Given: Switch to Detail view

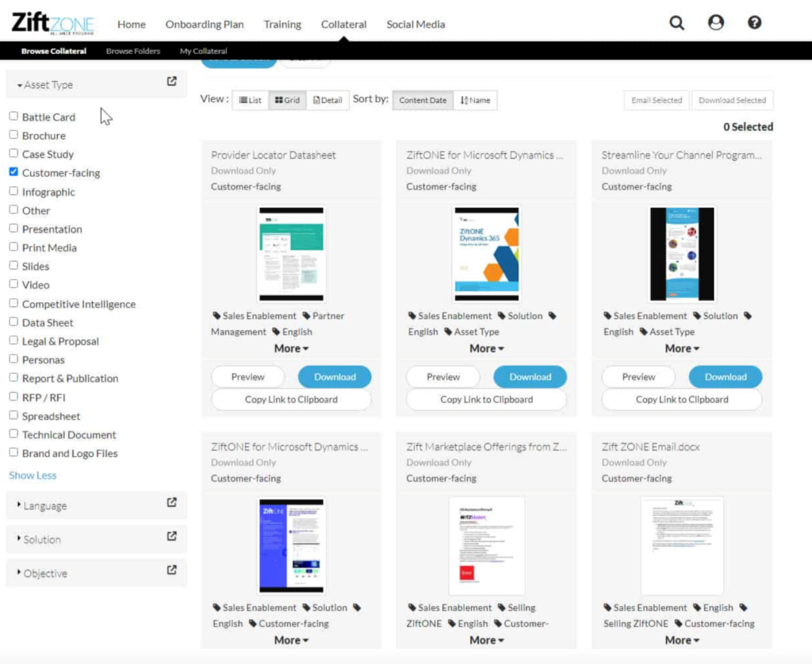Looking at the screenshot, I should (x=327, y=101).
